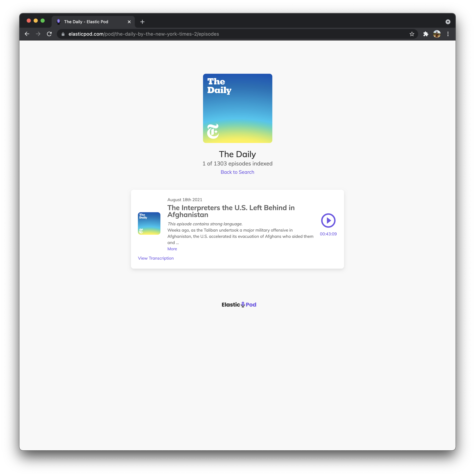Click the macOS green fullscreen button
Screen dimensions: 475x476
coord(43,21)
